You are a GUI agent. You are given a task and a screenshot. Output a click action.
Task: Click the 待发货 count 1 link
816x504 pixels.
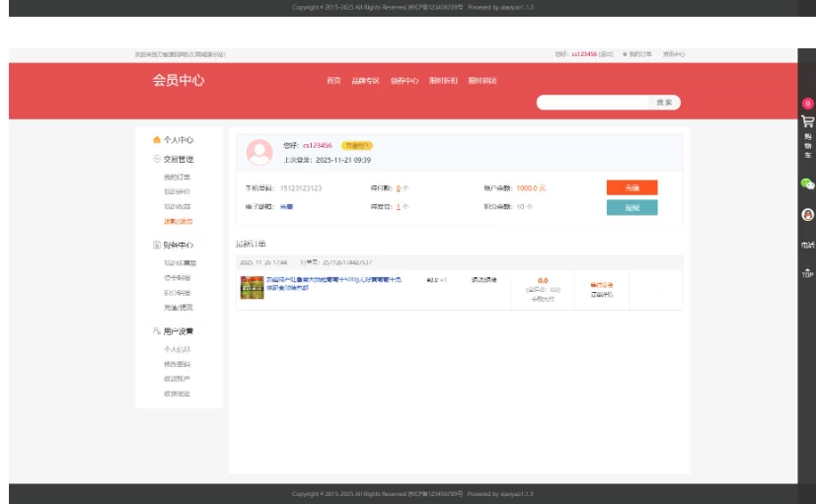click(398, 206)
